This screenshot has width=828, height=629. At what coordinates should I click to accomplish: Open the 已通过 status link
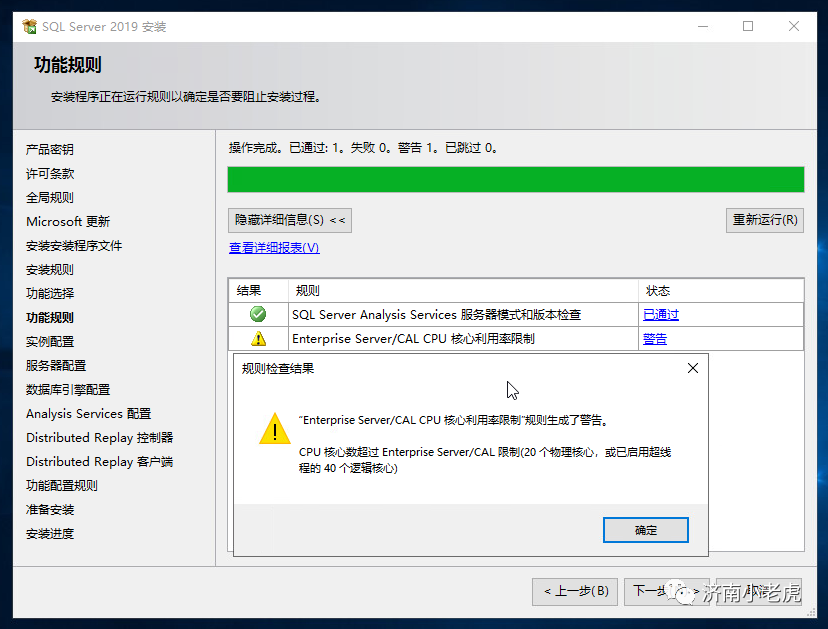[x=661, y=315]
